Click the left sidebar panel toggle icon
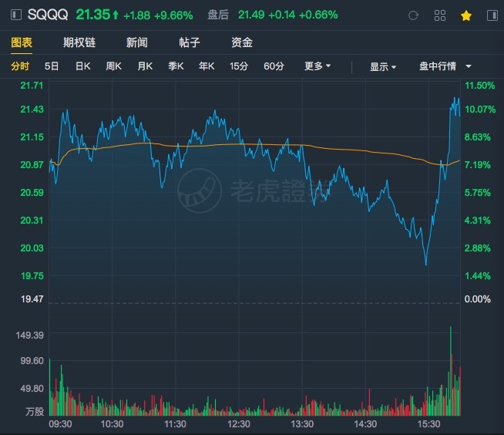 pos(15,15)
